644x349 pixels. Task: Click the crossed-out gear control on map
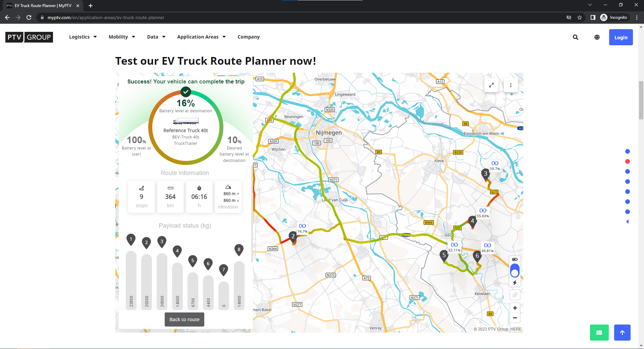point(515,295)
